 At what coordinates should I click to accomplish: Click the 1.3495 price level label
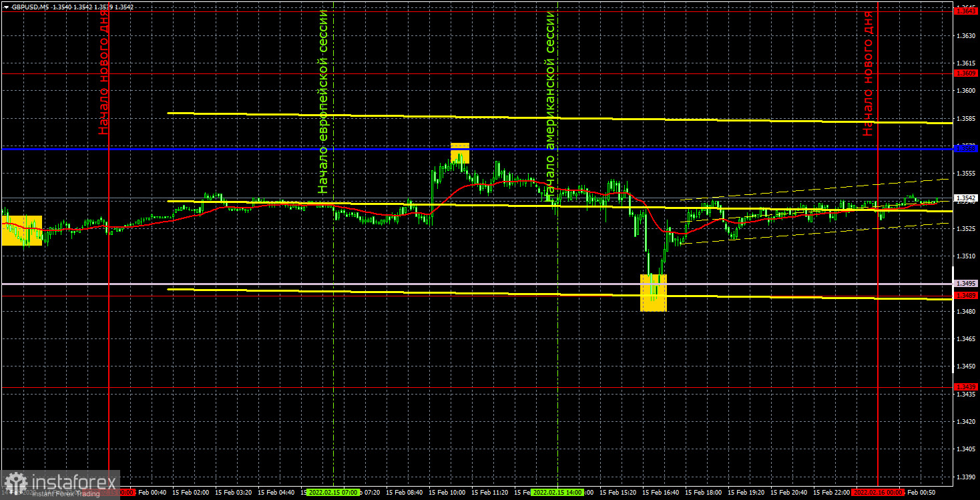click(967, 283)
